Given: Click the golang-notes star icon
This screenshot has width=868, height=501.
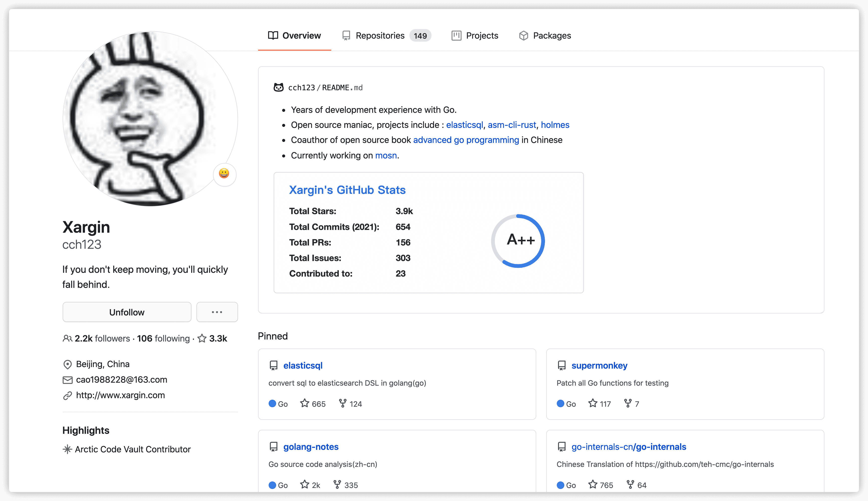Looking at the screenshot, I should (x=304, y=484).
